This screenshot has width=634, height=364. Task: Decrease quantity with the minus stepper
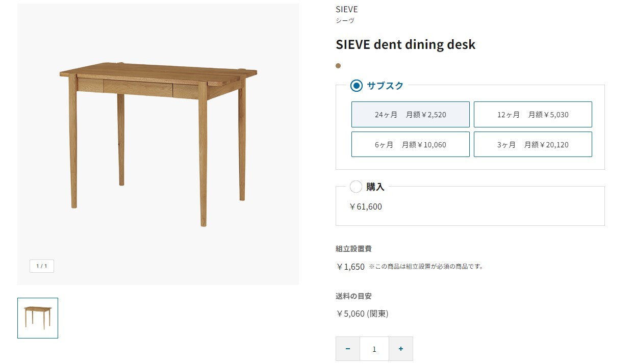[x=347, y=349]
